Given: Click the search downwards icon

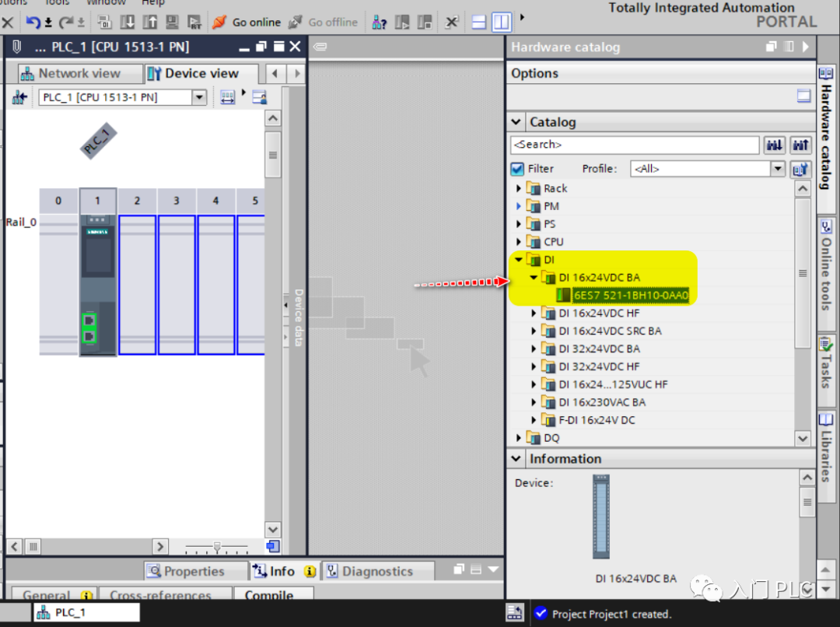Looking at the screenshot, I should [774, 145].
